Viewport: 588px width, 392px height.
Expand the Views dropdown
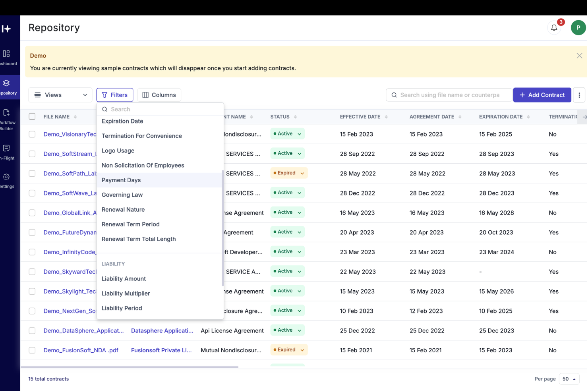pyautogui.click(x=60, y=95)
